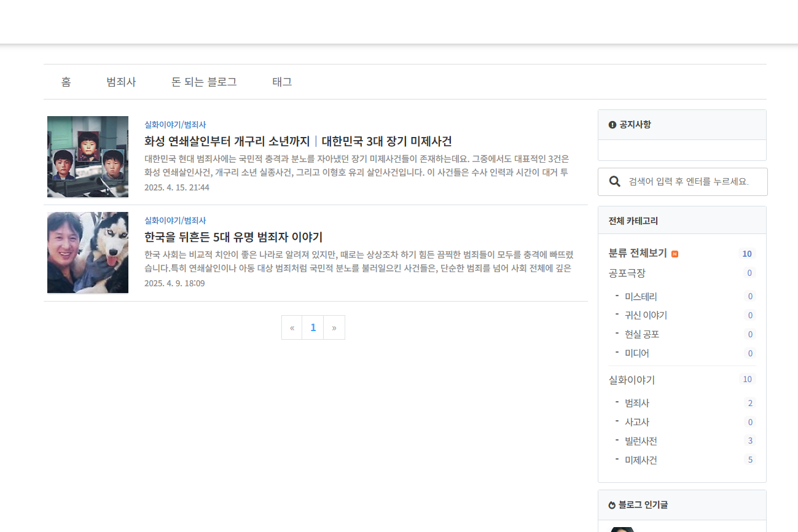Screen dimensions: 798x532
Task: Click the count 10 beside 분류 전체보기
Action: [747, 254]
